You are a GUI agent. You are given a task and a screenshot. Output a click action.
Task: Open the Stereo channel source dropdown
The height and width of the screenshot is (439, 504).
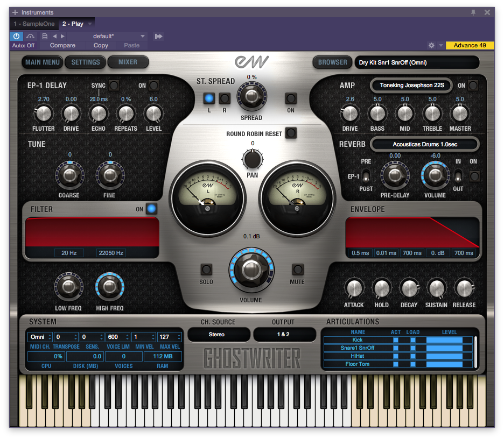point(219,335)
